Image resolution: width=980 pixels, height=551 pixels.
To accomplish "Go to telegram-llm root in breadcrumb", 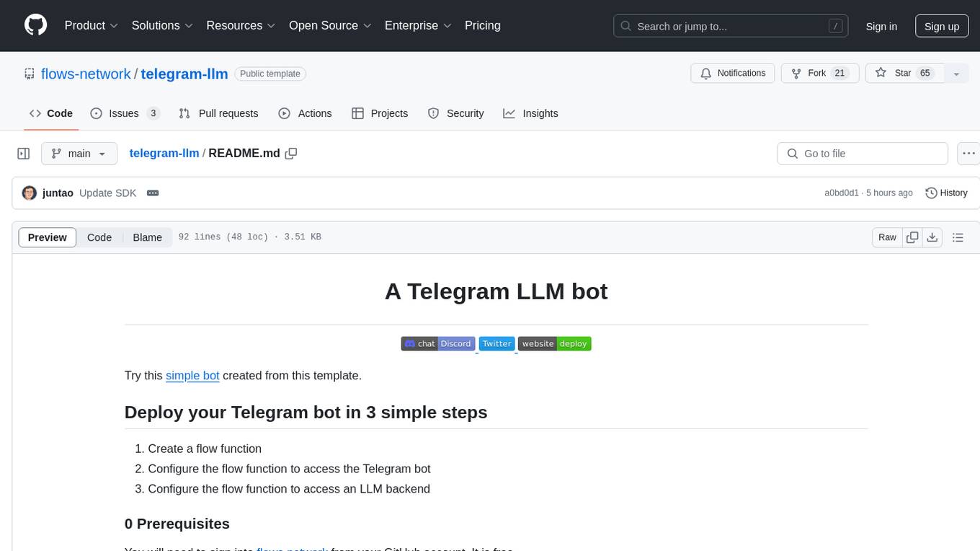I will tap(164, 154).
